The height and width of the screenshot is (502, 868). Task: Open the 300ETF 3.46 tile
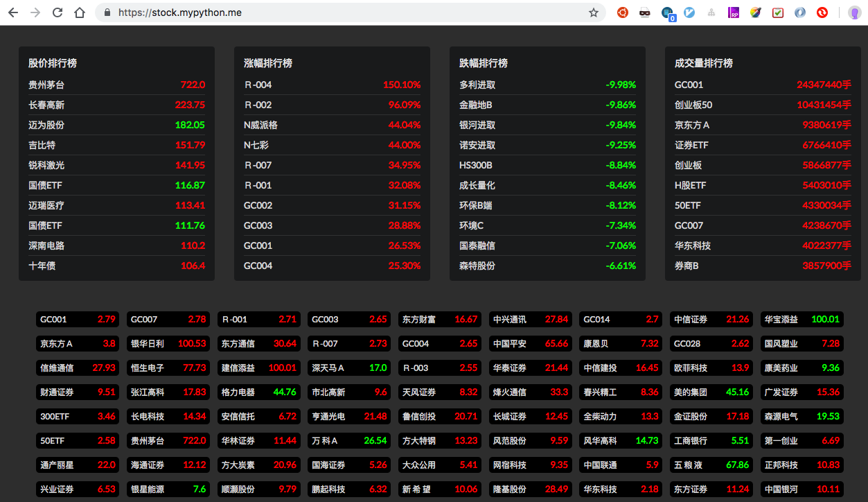click(x=78, y=417)
